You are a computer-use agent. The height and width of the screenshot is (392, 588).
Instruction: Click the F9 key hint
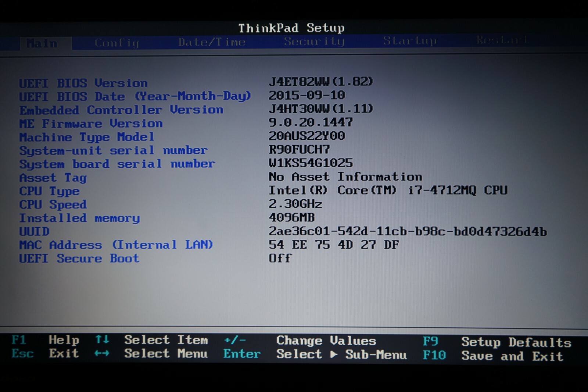[431, 342]
